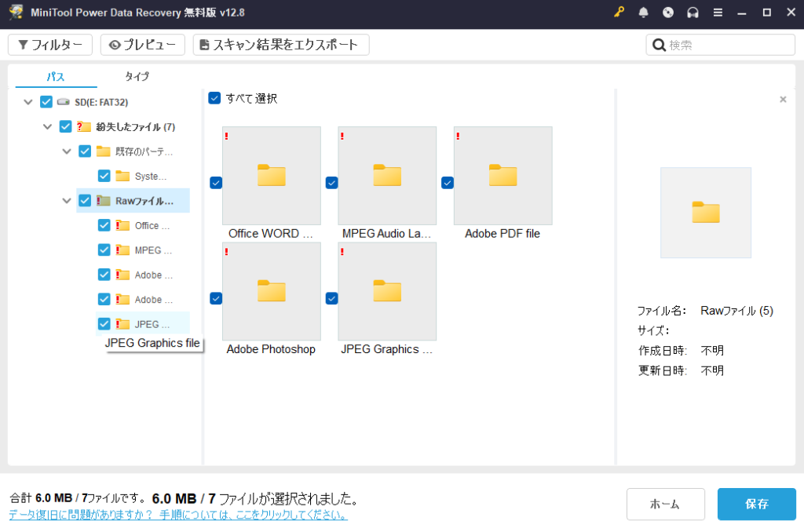Open Preview using the eye icon
804x532 pixels.
tap(117, 45)
